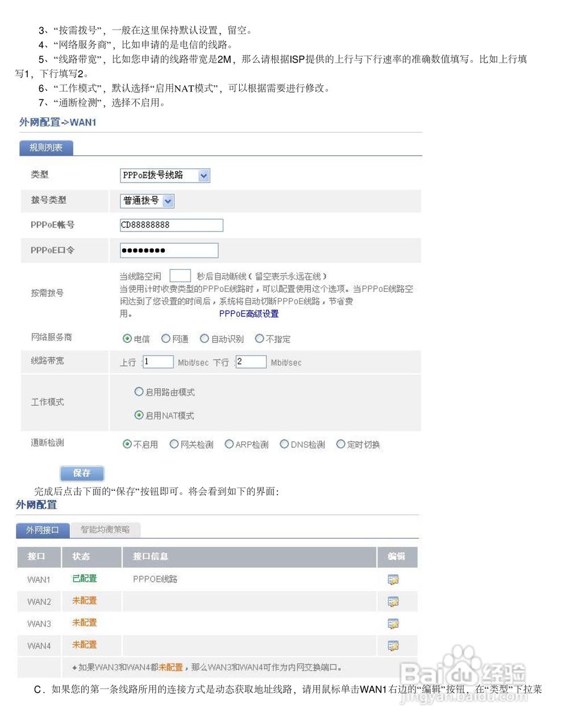
Task: Select the 电信 service provider radio button
Action: pos(128,338)
